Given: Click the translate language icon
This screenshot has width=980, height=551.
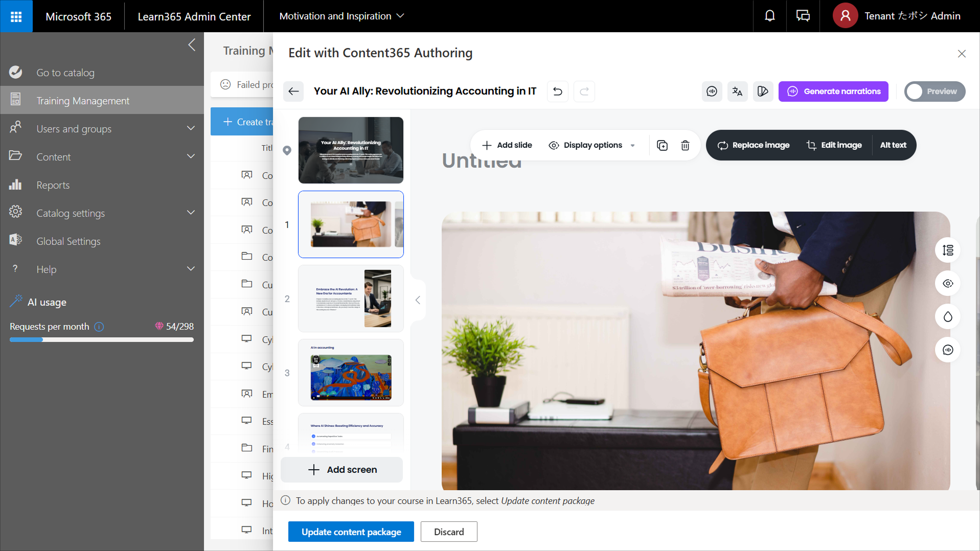Looking at the screenshot, I should [x=737, y=91].
